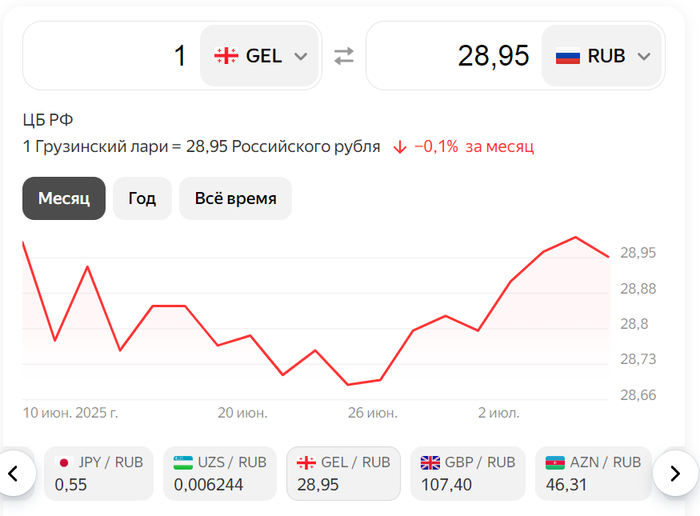The width and height of the screenshot is (700, 516).
Task: Select the GEL / RUB pair card
Action: coord(343,473)
